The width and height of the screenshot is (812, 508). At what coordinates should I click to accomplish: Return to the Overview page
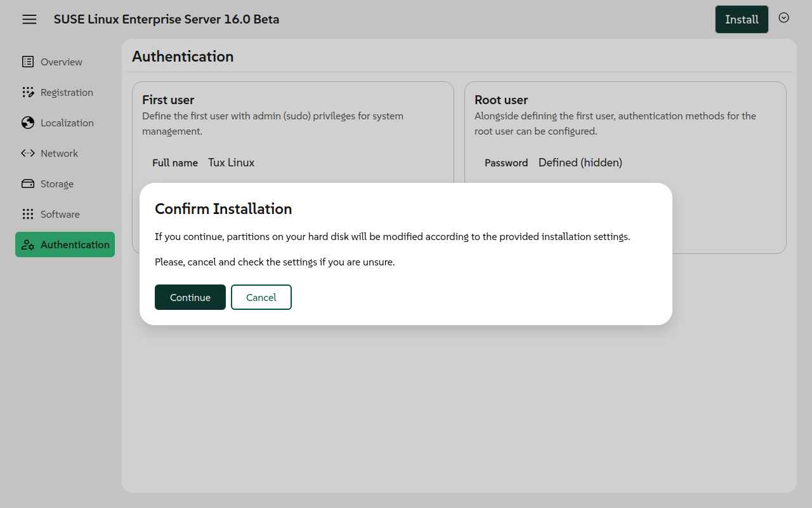[x=62, y=62]
